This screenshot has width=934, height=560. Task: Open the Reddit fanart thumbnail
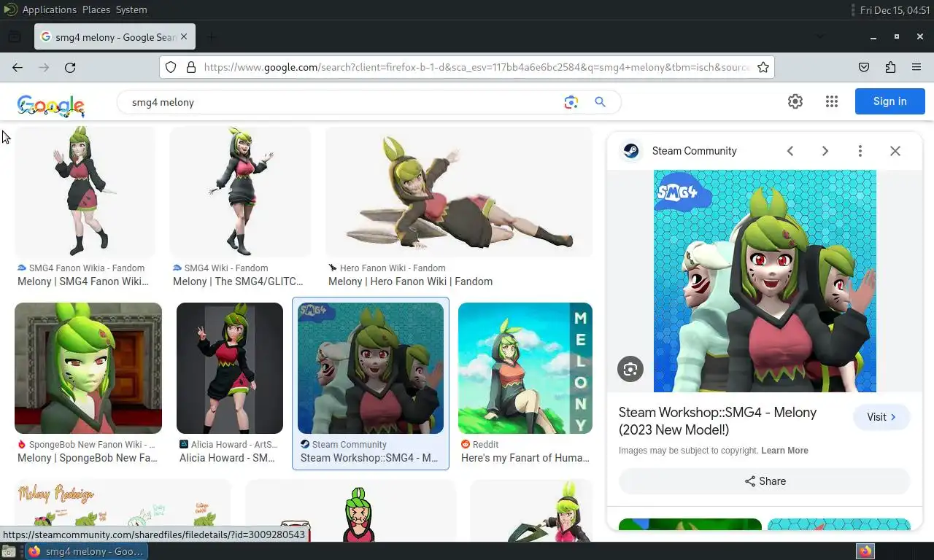[525, 368]
